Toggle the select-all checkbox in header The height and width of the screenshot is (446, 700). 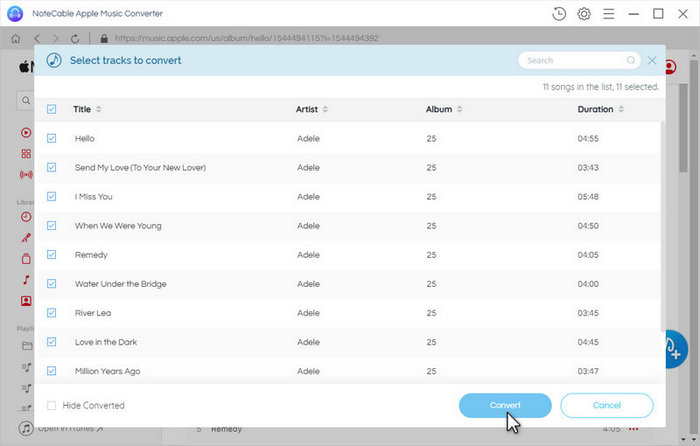tap(51, 109)
